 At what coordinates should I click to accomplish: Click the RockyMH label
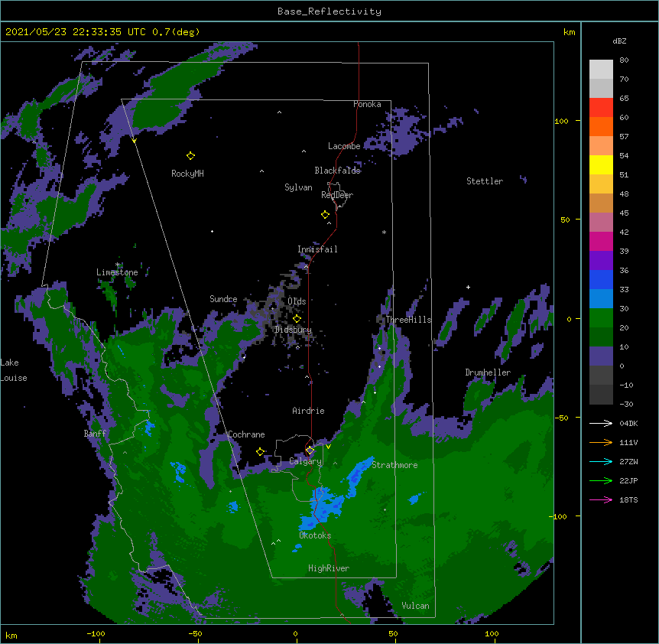tap(187, 174)
